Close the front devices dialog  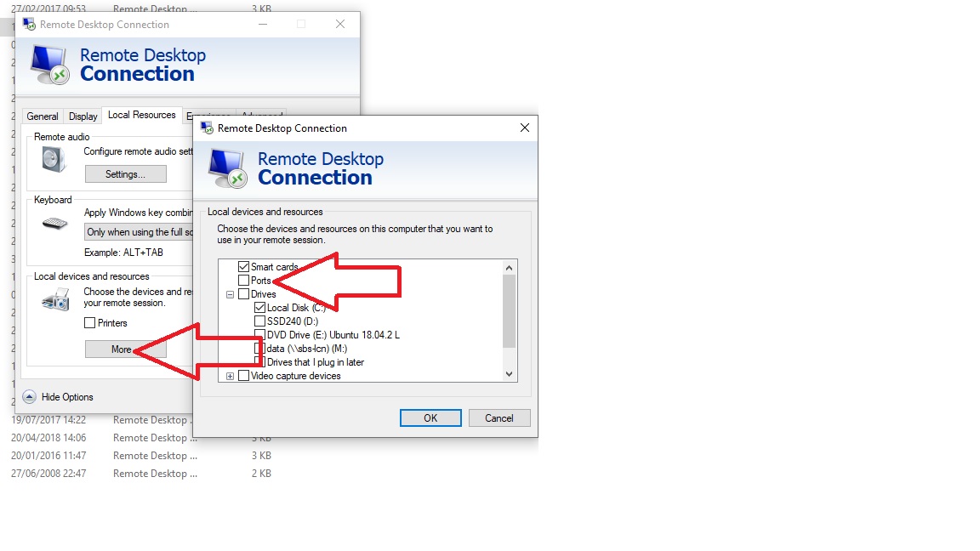point(525,128)
